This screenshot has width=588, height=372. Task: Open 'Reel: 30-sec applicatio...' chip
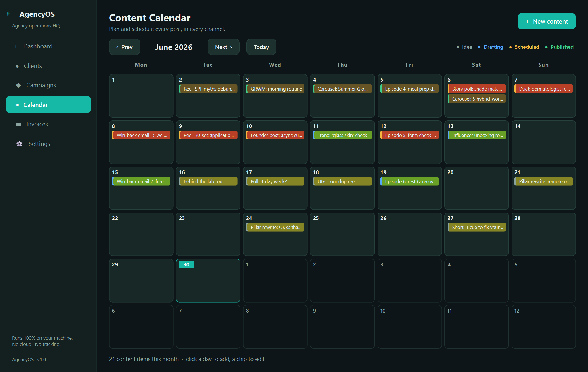tap(208, 135)
